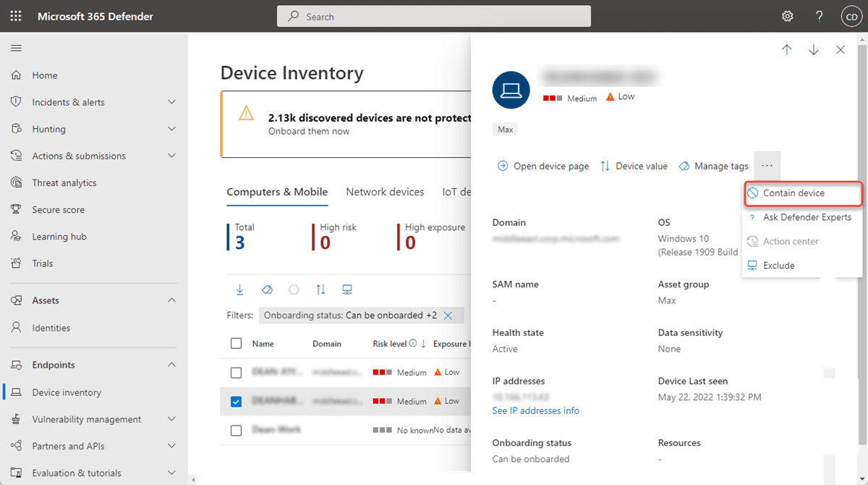868x485 pixels.
Task: Open the device page from the flyout
Action: coord(542,166)
